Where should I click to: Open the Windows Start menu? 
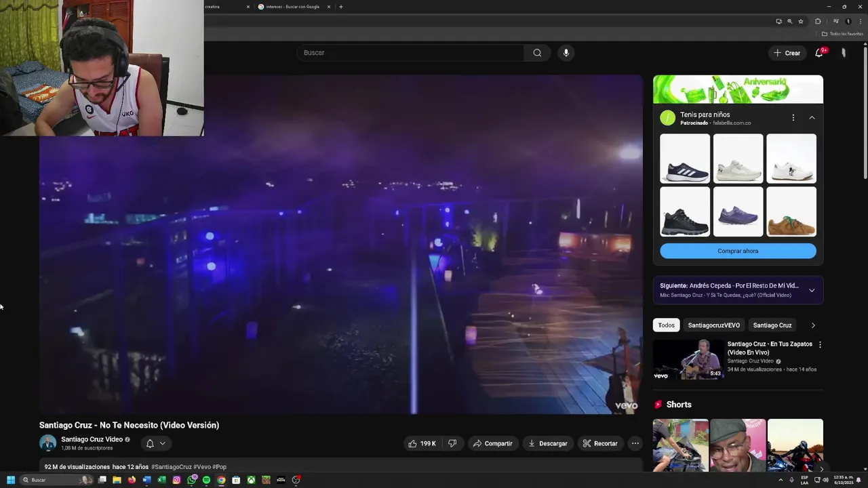coord(10,480)
